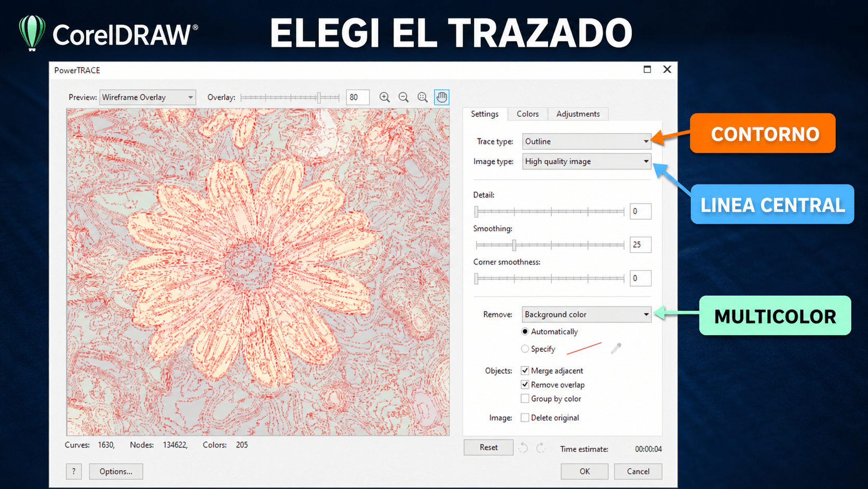Click the Overlay transparency slider
Screen dimensions: 868x489
click(290, 97)
